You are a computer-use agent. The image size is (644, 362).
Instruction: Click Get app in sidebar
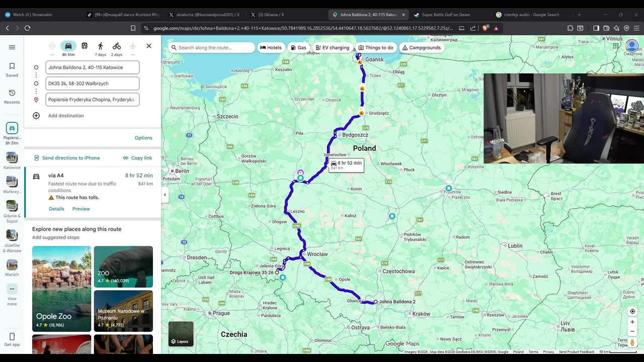click(12, 340)
